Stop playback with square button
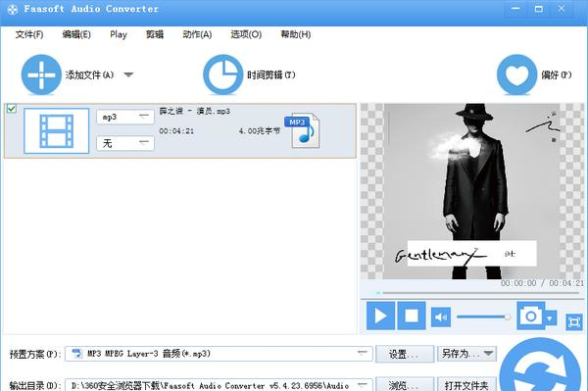Viewport: 588px width, 391px height. coord(412,316)
